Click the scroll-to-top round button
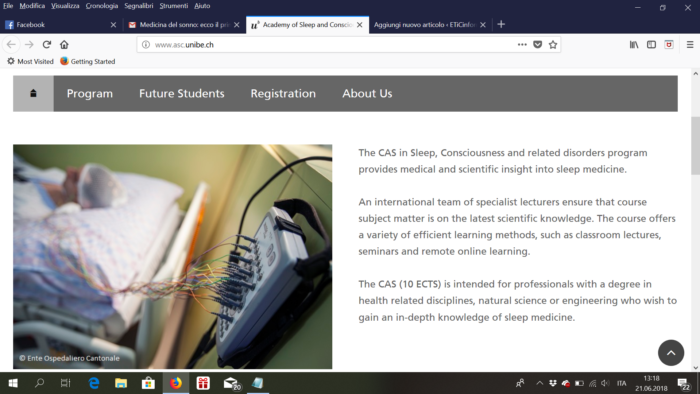This screenshot has height=394, width=700. coord(671,353)
